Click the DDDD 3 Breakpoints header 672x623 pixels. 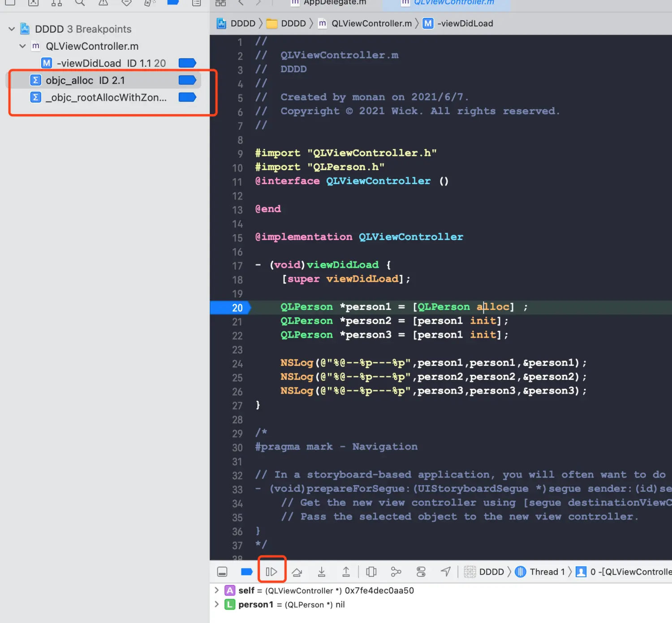(x=83, y=29)
